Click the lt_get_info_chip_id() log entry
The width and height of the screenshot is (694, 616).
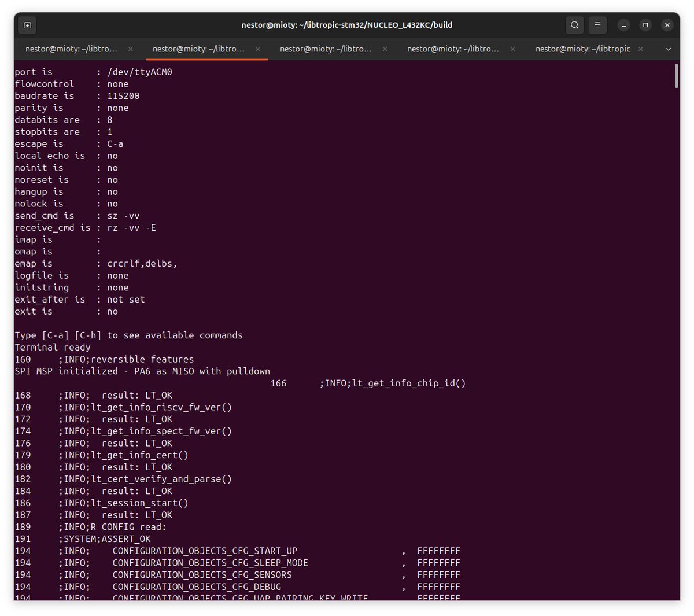409,383
